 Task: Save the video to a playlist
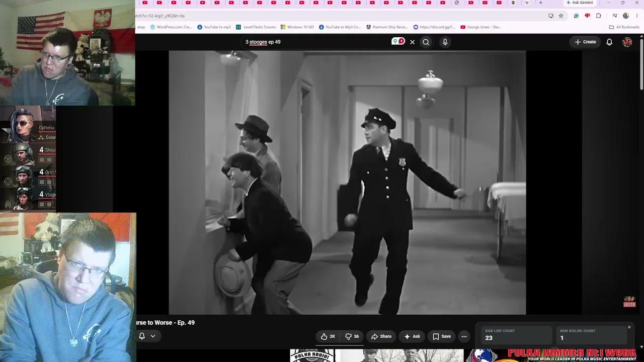click(x=442, y=336)
